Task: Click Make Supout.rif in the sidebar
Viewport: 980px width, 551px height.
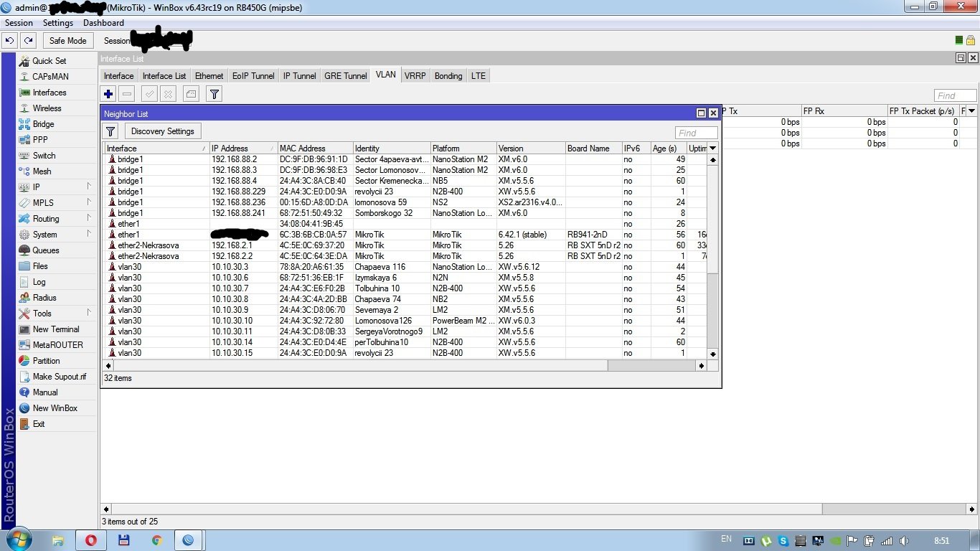Action: tap(59, 377)
